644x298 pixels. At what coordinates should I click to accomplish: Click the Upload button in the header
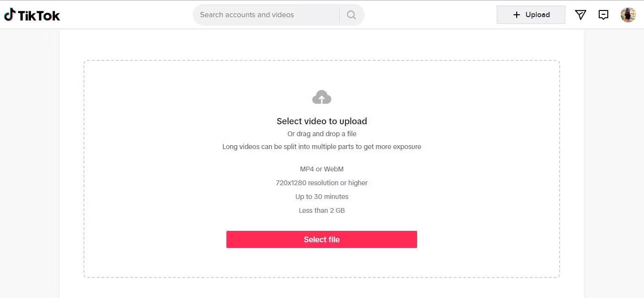(x=531, y=15)
